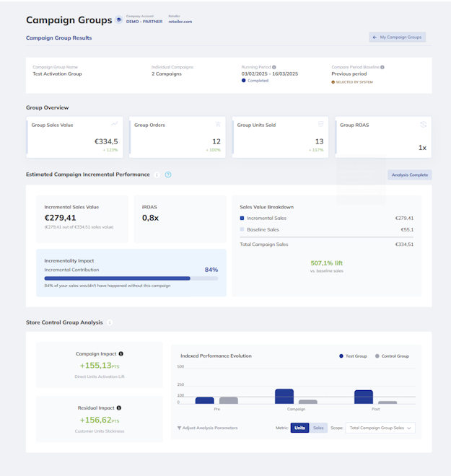Switch metric to Units

pos(299,428)
